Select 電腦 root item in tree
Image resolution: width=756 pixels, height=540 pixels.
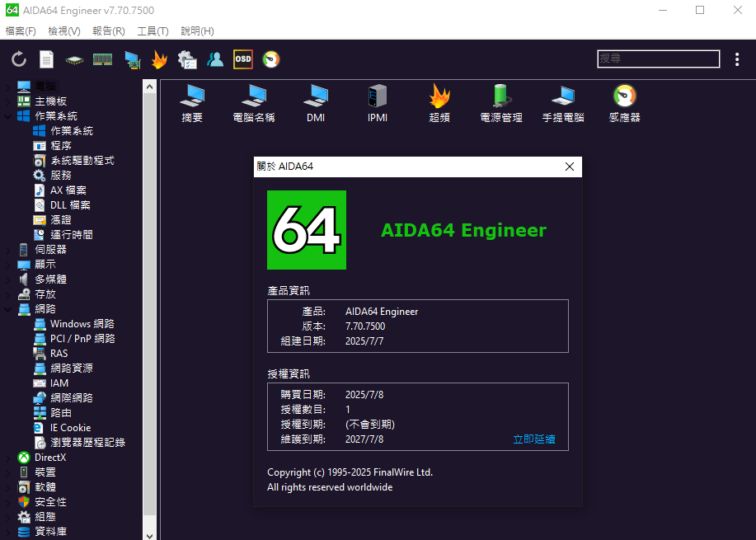coord(45,87)
